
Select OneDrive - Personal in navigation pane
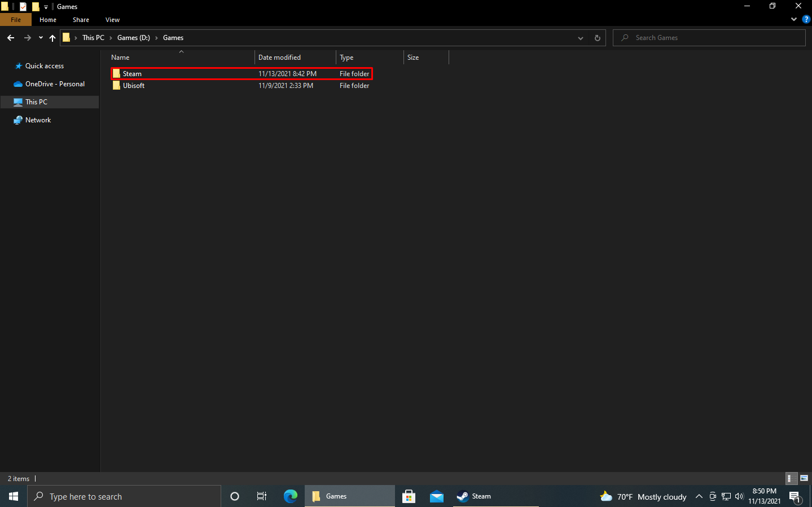[55, 84]
